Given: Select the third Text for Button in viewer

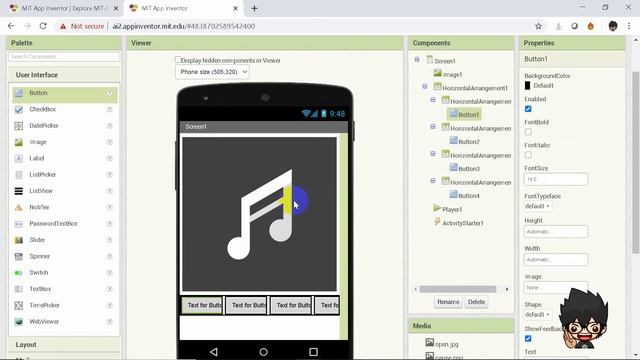Looking at the screenshot, I should click(x=291, y=305).
